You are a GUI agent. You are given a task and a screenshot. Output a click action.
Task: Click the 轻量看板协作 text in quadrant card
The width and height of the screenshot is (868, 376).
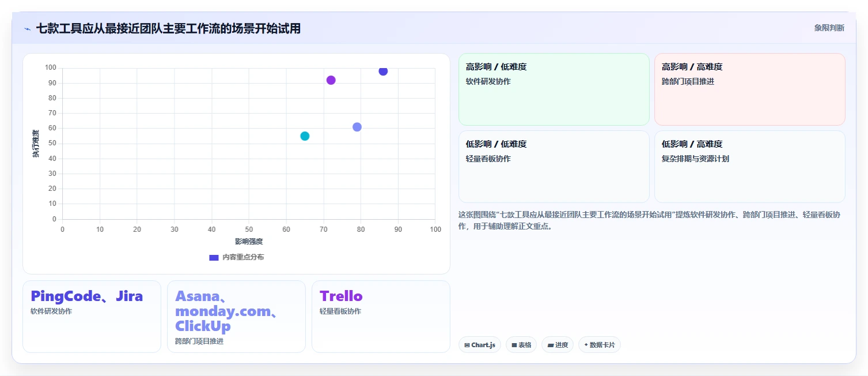(488, 159)
